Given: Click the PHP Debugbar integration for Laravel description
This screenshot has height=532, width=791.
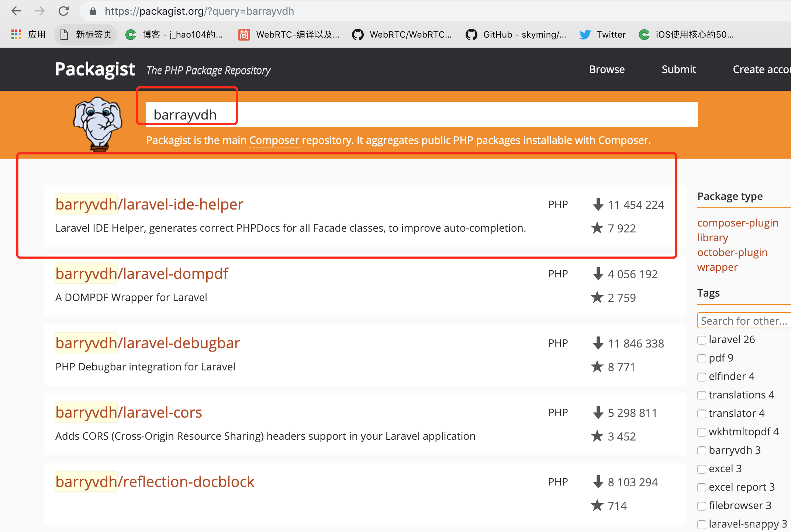Looking at the screenshot, I should (145, 367).
